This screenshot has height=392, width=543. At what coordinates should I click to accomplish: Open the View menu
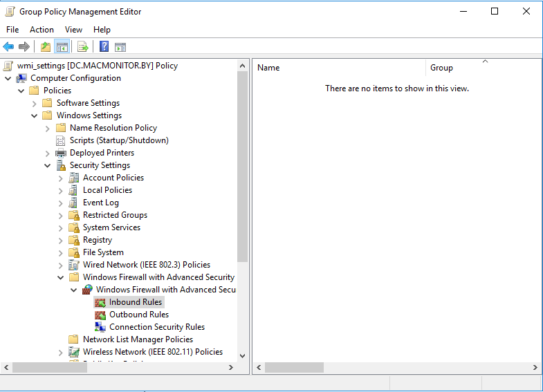(x=73, y=30)
